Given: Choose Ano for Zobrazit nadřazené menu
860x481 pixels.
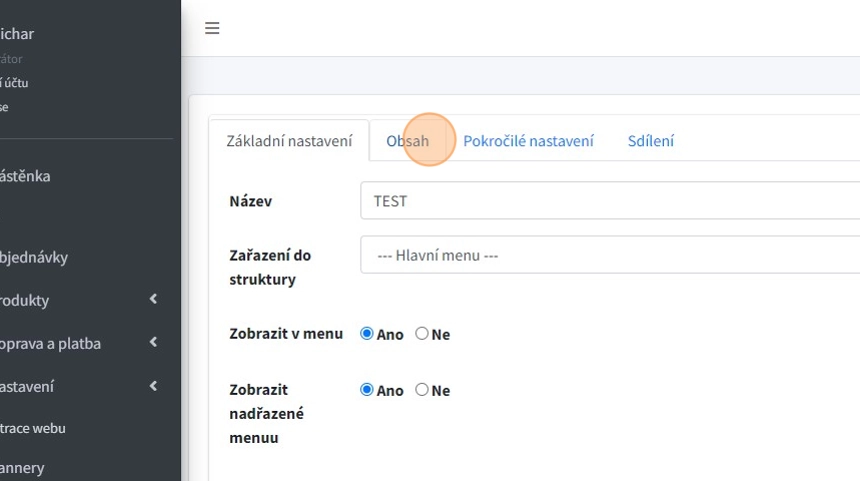Looking at the screenshot, I should click(x=367, y=390).
